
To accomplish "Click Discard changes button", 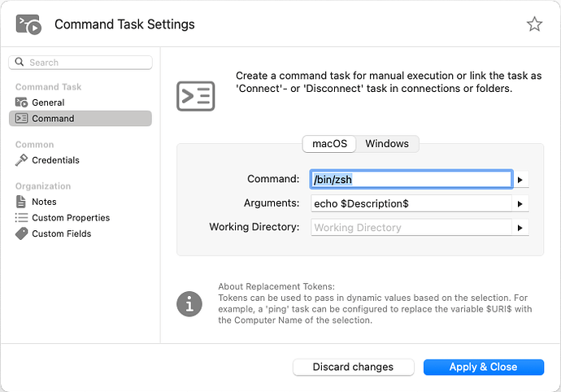I will (353, 368).
